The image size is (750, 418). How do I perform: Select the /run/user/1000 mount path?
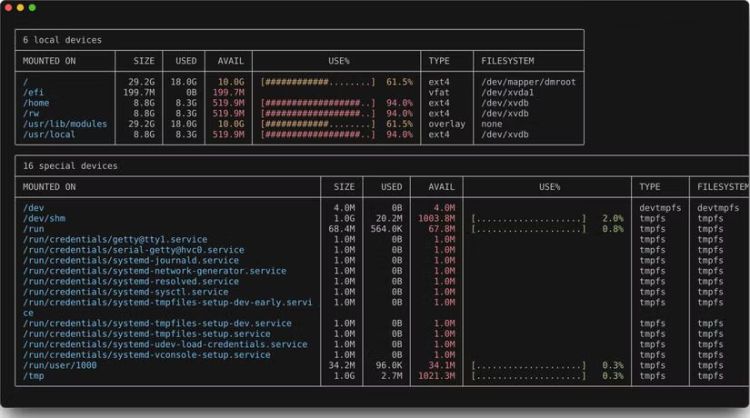[x=63, y=366]
